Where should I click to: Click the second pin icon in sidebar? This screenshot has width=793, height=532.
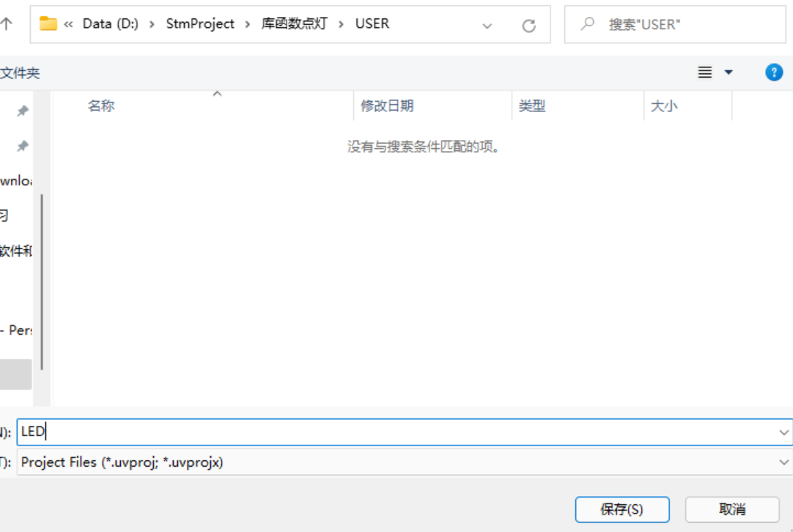(x=22, y=144)
